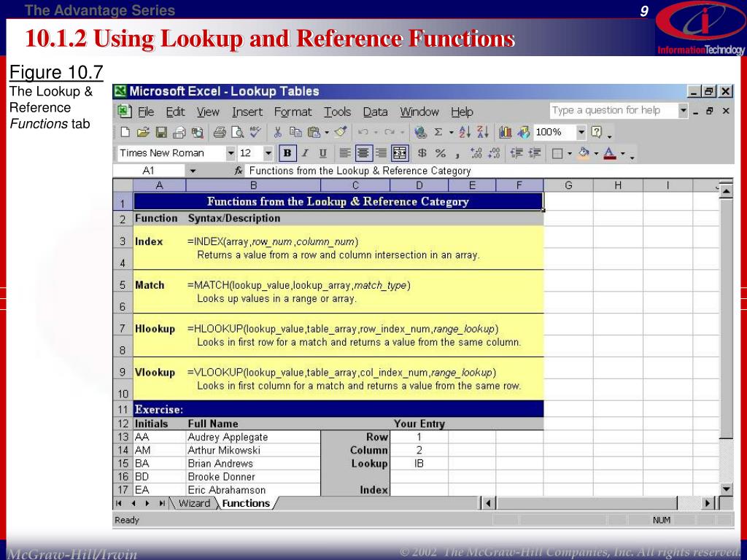Open the 100% zoom dropdown
747x560 pixels.
click(x=581, y=133)
